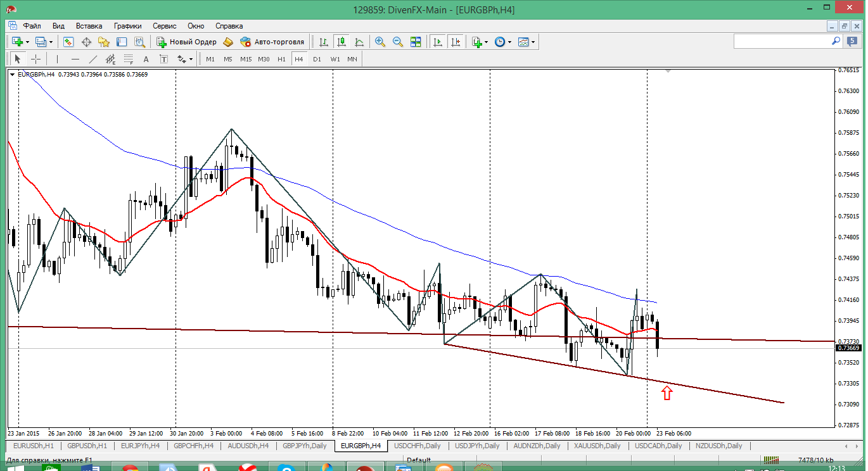868x471 pixels.
Task: Open the Profiles icon in the toolbar
Action: click(x=41, y=42)
